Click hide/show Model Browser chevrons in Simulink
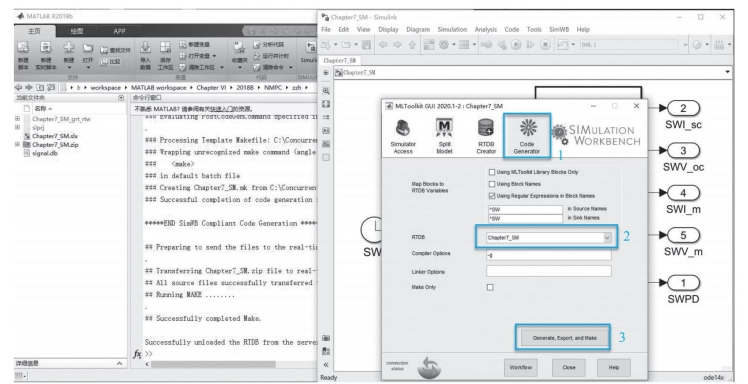748x384 pixels. [x=326, y=364]
